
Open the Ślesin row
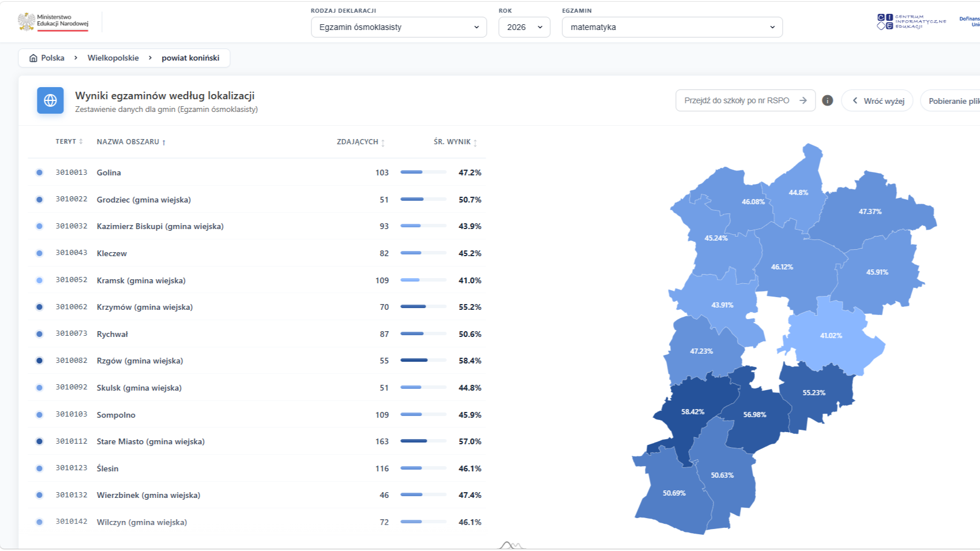[x=257, y=468]
